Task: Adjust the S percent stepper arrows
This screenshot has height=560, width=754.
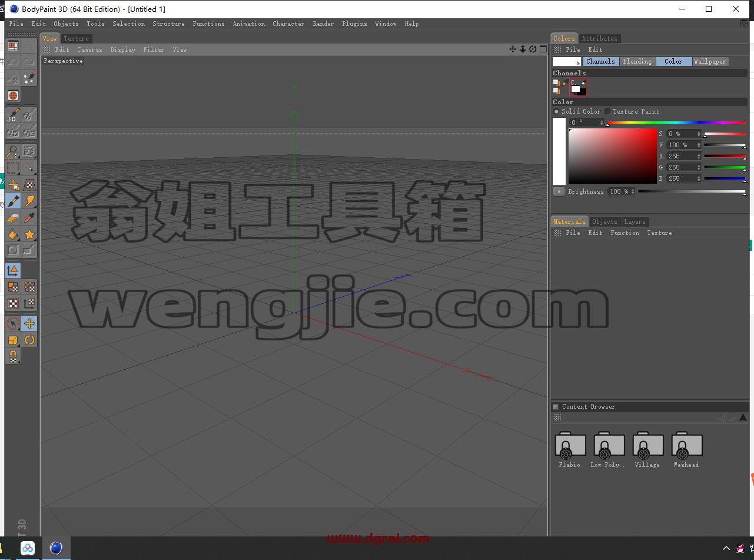Action: click(699, 134)
